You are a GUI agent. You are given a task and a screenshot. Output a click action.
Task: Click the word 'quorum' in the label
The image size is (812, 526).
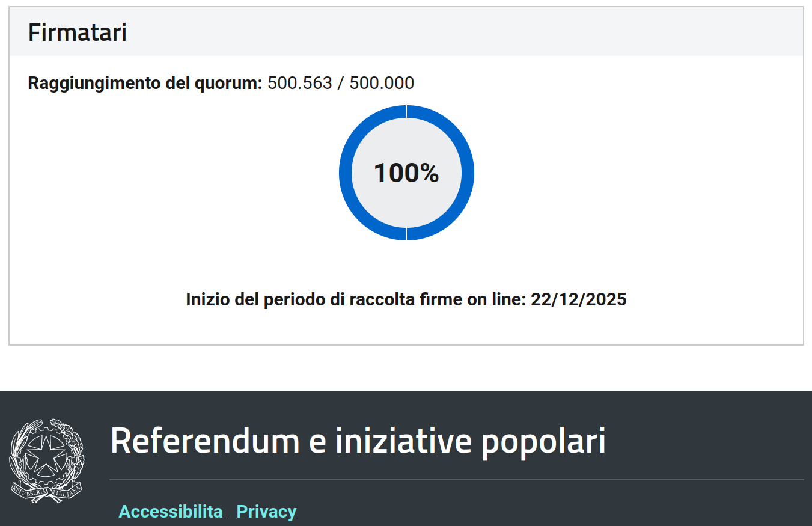227,83
